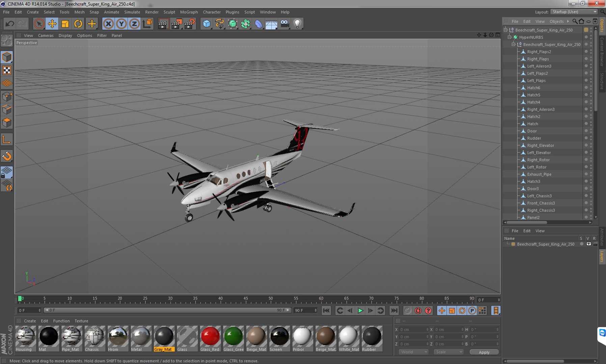606x364 pixels.
Task: Select the Rotate tool in top toolbar
Action: pos(78,24)
